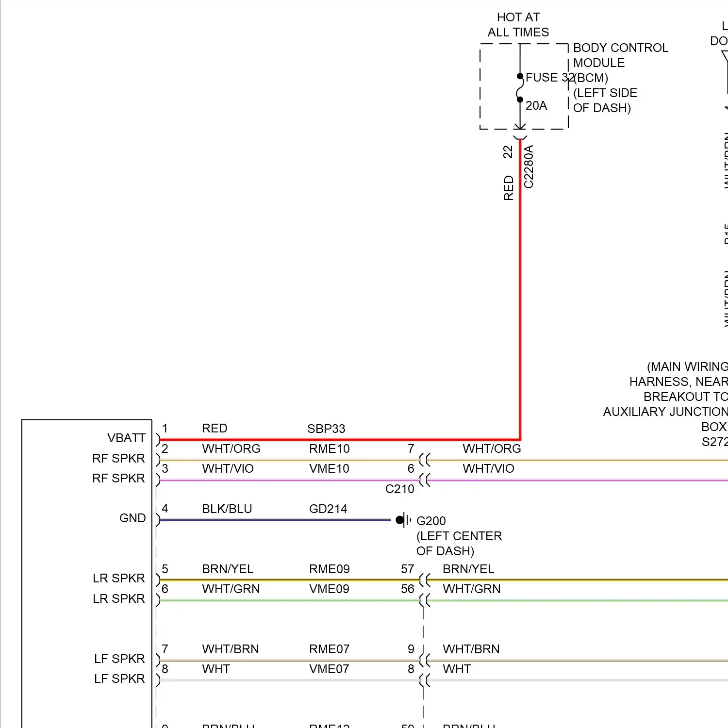The width and height of the screenshot is (728, 728).
Task: Select the S272 splice label
Action: click(x=714, y=442)
